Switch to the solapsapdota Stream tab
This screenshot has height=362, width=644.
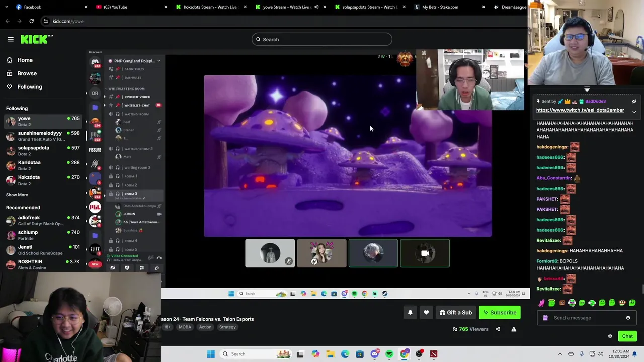(x=370, y=7)
